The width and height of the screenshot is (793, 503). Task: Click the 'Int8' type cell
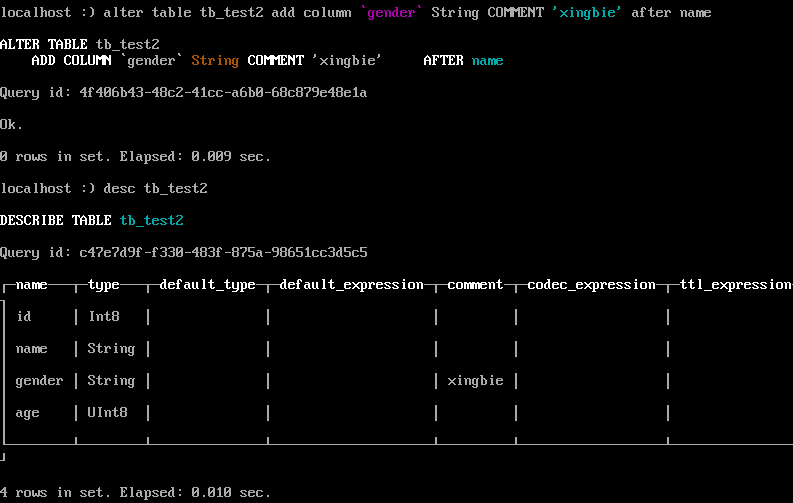[104, 316]
